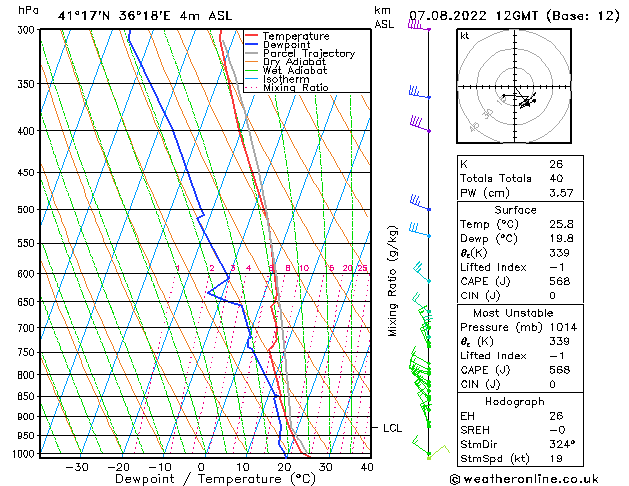
Task: Click the 'km ASL' axis label
Action: 384,17
